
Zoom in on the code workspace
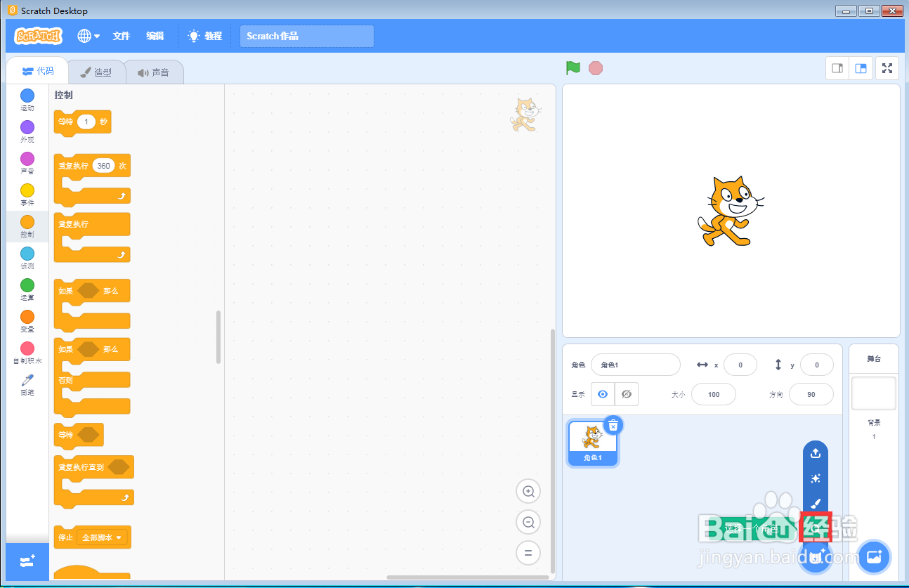tap(528, 491)
